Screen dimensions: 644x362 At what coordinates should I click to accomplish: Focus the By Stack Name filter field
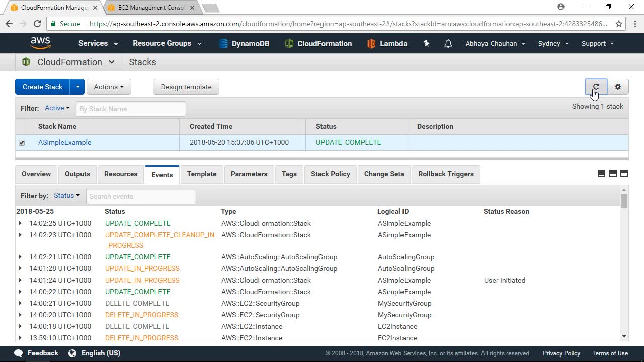click(x=131, y=109)
